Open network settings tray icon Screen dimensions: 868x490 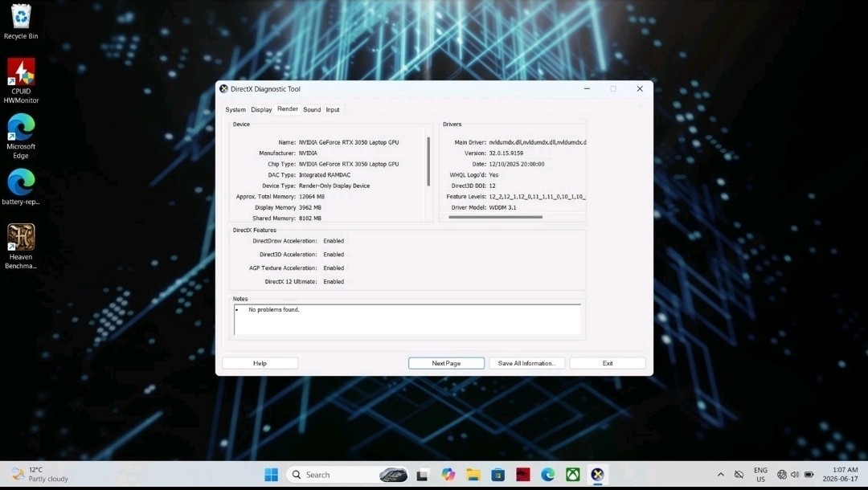click(782, 475)
